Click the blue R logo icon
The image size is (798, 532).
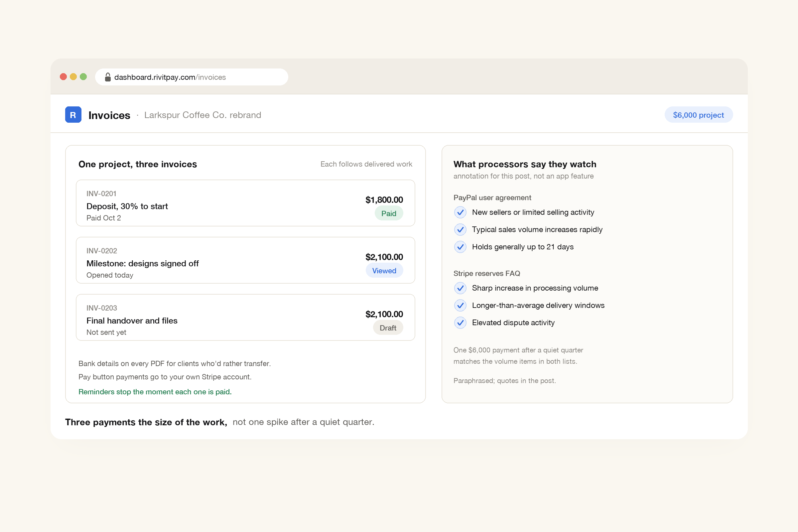pyautogui.click(x=73, y=115)
